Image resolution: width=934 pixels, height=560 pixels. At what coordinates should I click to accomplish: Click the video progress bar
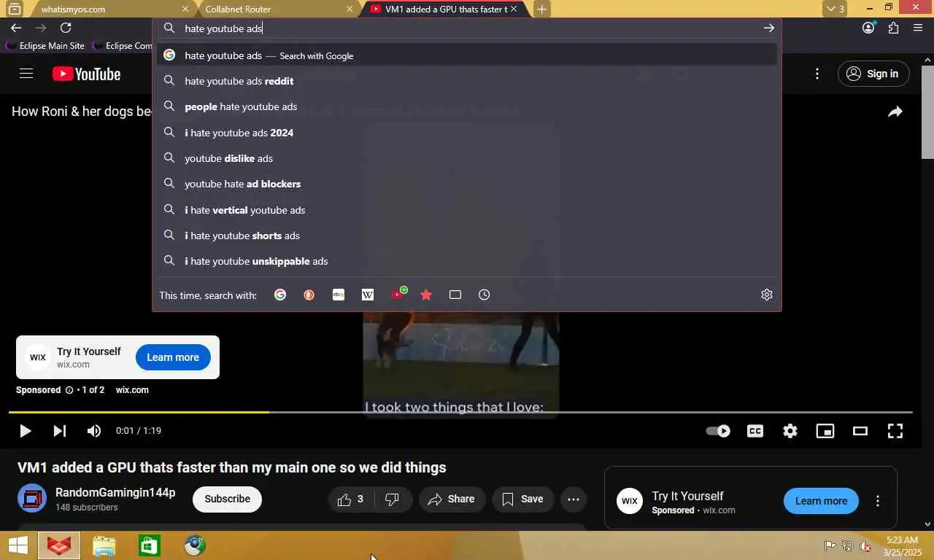(x=460, y=413)
